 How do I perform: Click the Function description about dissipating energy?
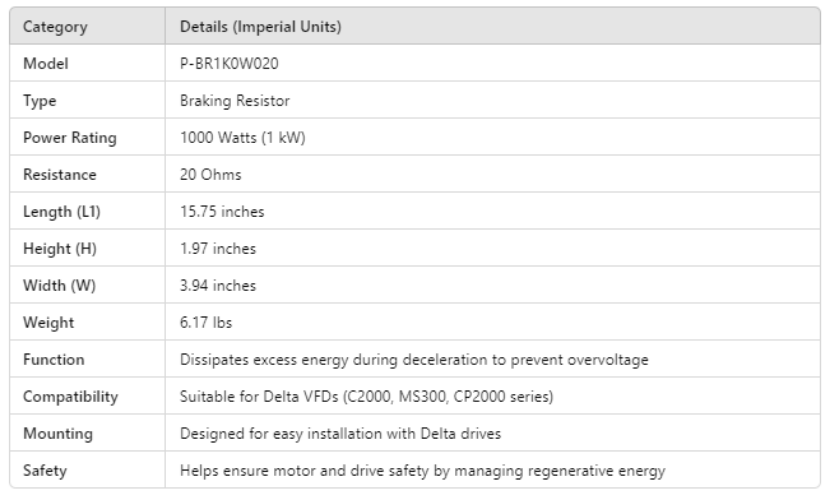click(x=417, y=359)
